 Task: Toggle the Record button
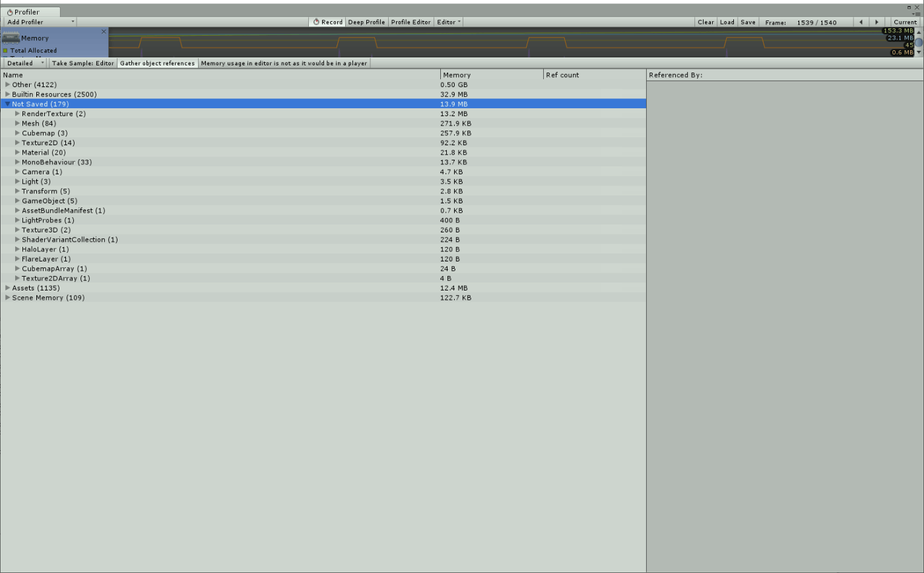327,22
